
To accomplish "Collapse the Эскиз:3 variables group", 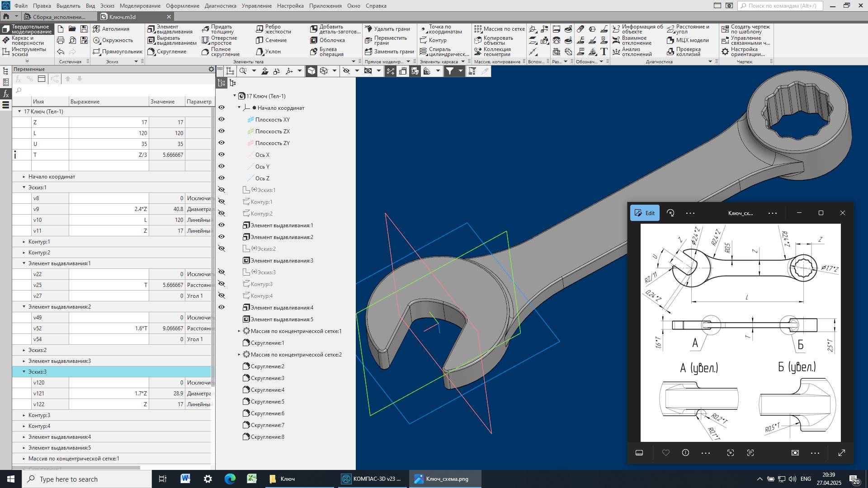I will (24, 372).
